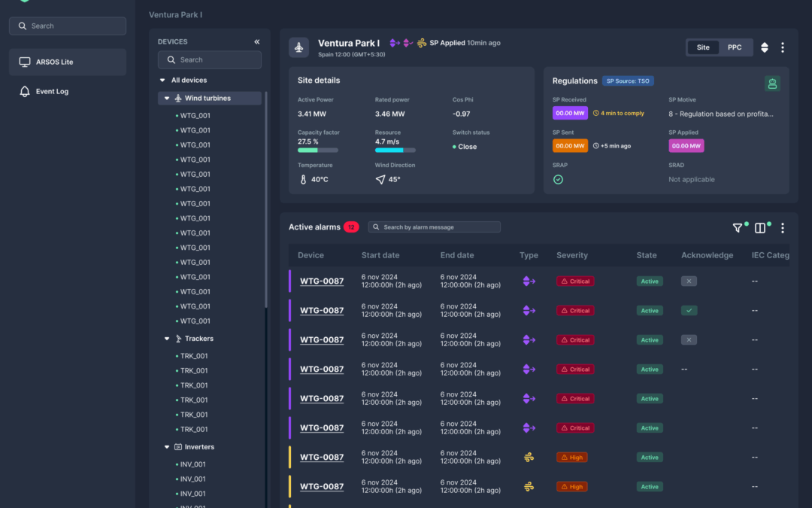Toggle acknowledge X on third alarm row
This screenshot has height=508, width=812.
[689, 339]
